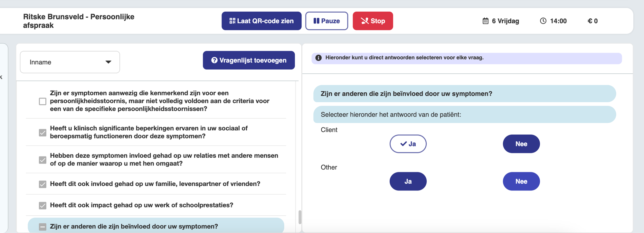Select the 'relaties met andere mensen' question

164,160
